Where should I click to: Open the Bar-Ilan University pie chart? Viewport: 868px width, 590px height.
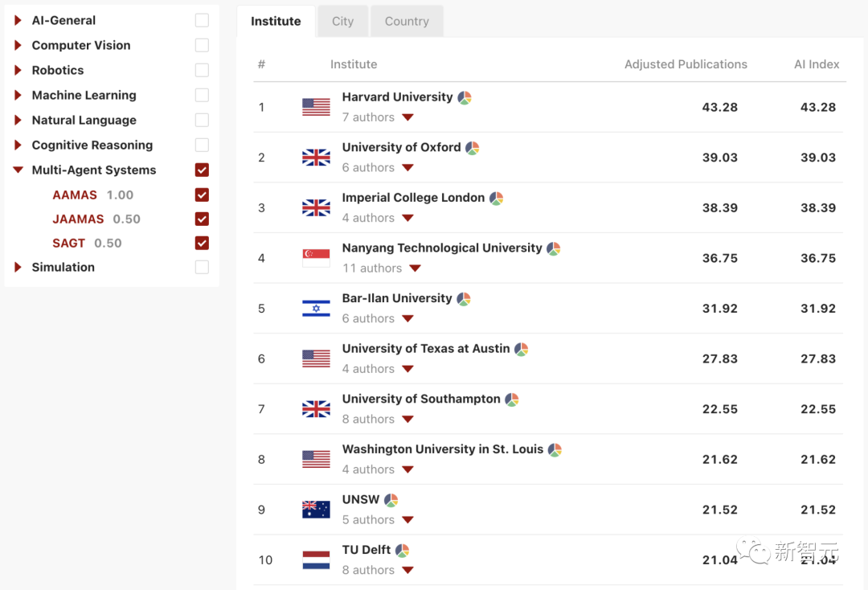[x=464, y=299]
